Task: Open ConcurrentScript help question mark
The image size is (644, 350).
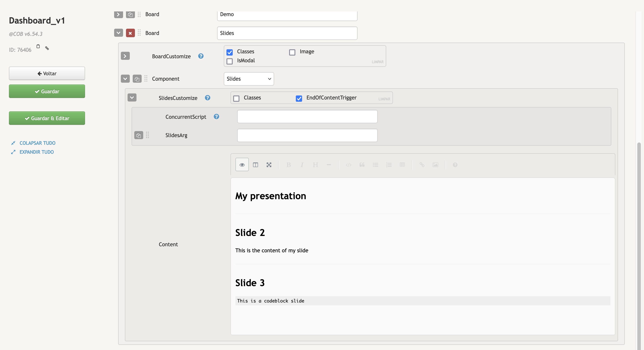Action: [x=216, y=117]
